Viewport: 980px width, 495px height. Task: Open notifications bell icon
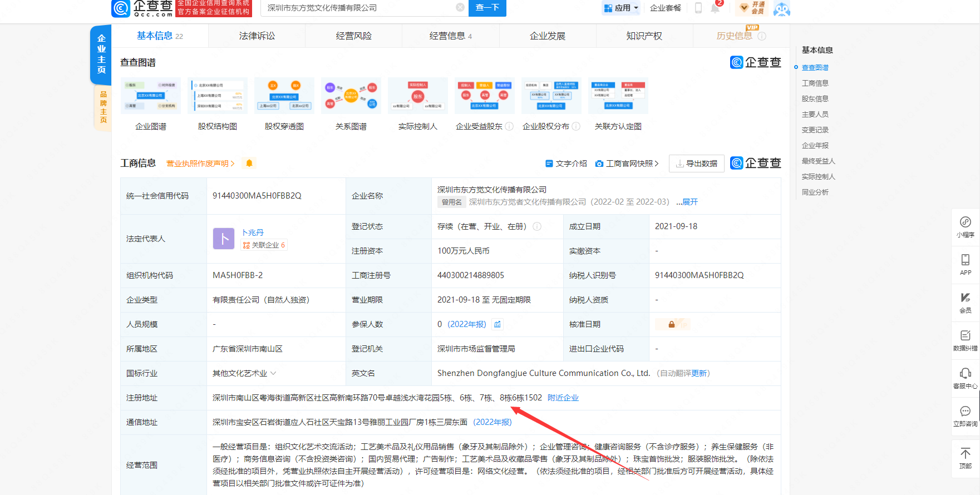[x=716, y=8]
